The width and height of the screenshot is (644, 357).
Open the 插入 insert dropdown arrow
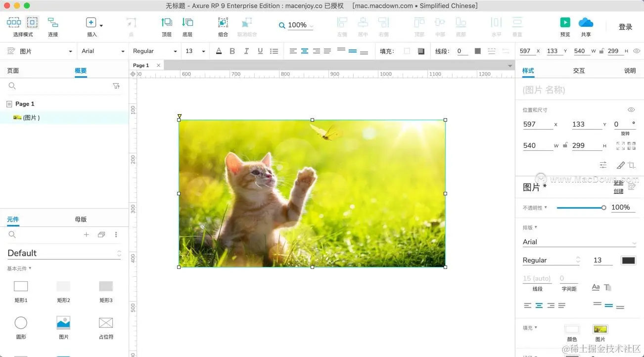101,25
